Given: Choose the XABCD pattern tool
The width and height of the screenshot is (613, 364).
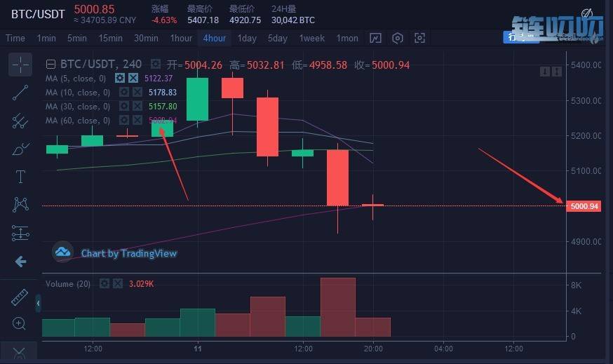Looking at the screenshot, I should coord(20,205).
